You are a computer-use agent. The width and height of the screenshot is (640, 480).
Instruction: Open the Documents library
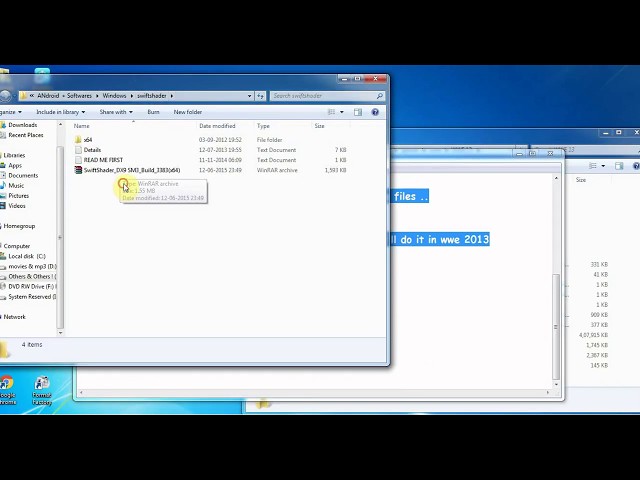click(x=23, y=176)
